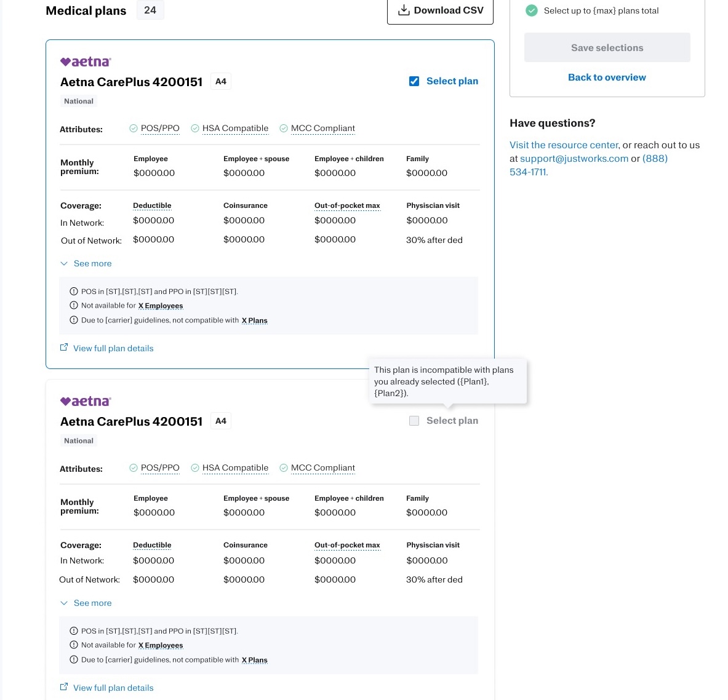Check the disabled Select plan checkbox on the second card
The height and width of the screenshot is (700, 728).
(414, 421)
